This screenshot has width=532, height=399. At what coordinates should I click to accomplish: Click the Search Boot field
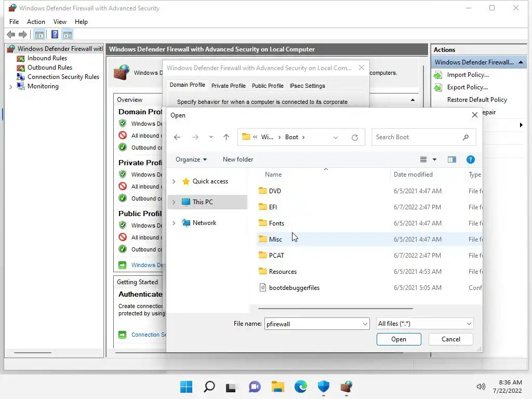click(x=424, y=137)
